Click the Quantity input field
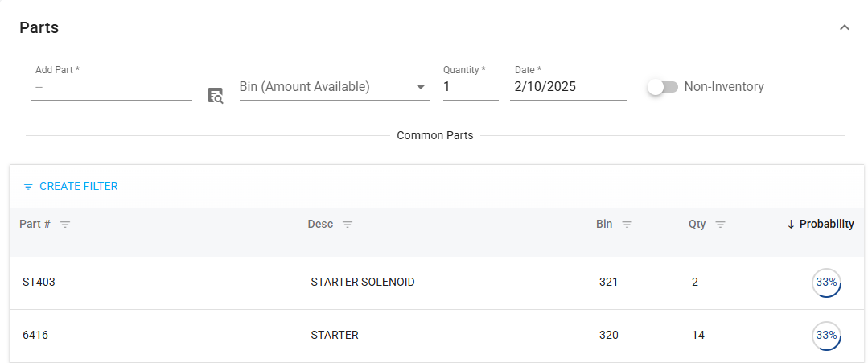 [470, 87]
